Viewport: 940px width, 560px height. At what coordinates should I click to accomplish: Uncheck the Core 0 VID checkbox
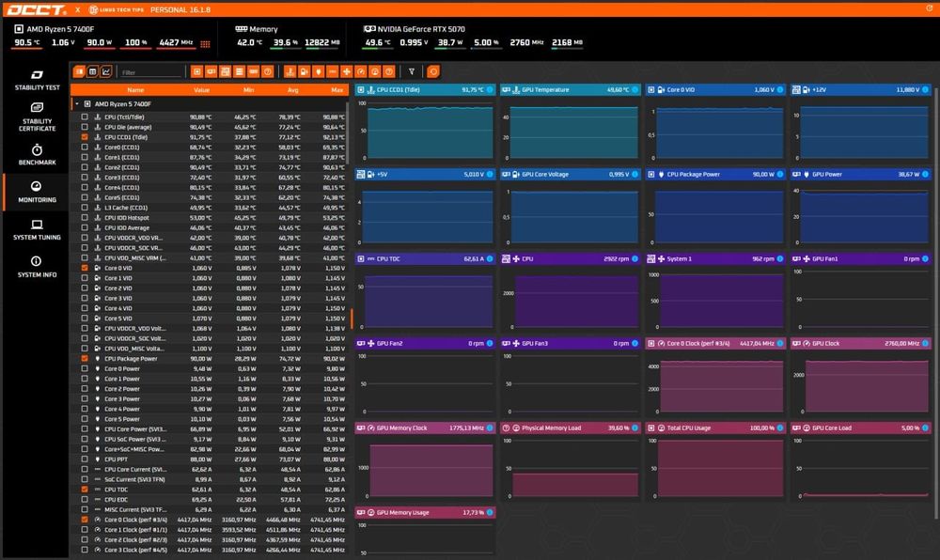pos(85,268)
